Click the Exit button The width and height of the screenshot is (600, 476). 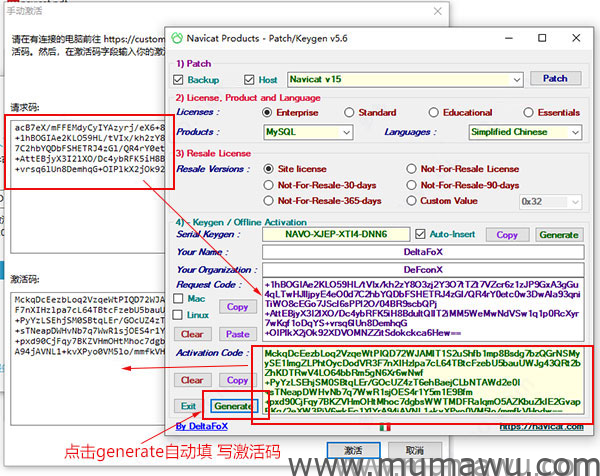coord(188,406)
